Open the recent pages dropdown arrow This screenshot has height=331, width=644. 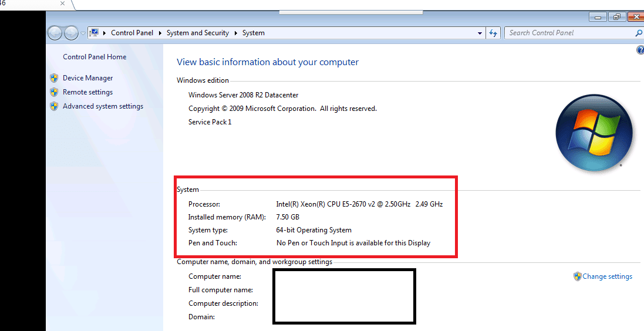click(83, 33)
